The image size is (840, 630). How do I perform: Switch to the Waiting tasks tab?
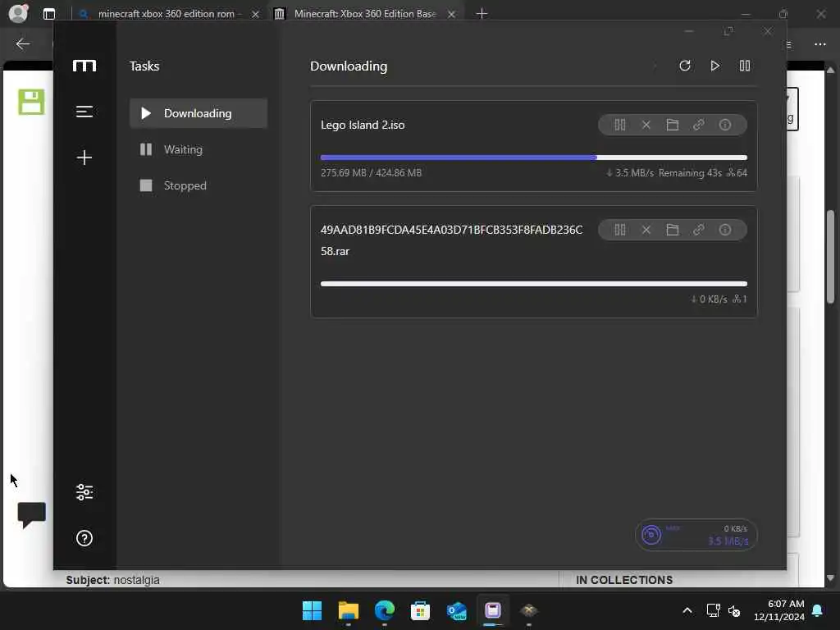[199, 149]
